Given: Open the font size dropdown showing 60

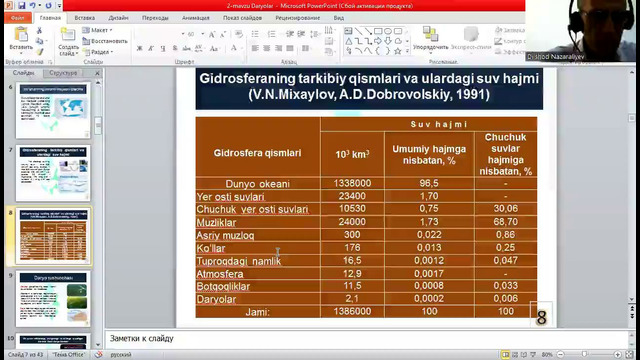Looking at the screenshot, I should [x=202, y=34].
